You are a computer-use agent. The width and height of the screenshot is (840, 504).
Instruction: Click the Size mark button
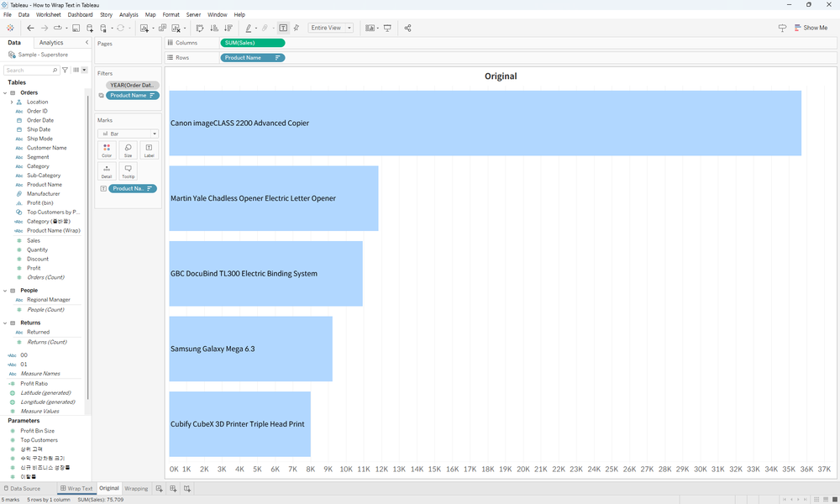pyautogui.click(x=128, y=149)
